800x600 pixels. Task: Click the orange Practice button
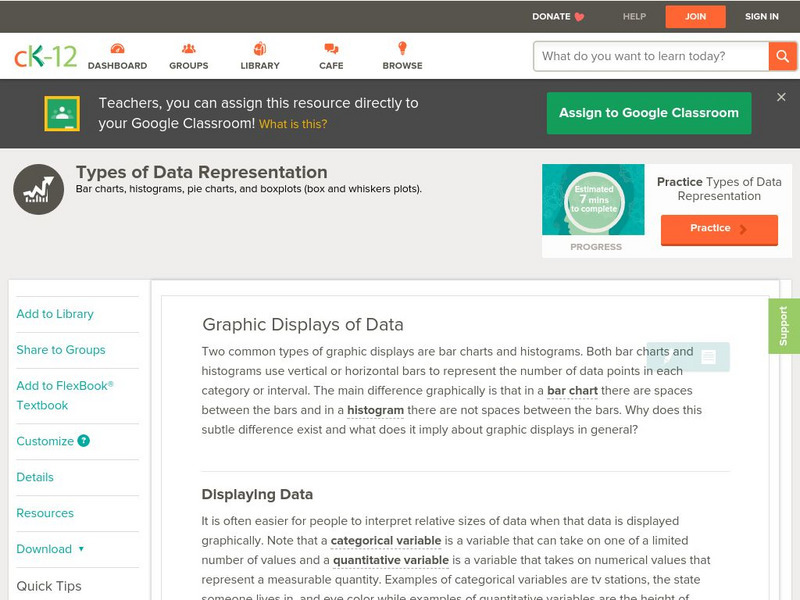coord(719,229)
